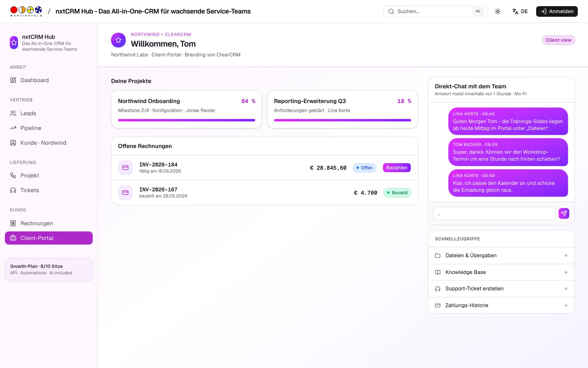588x368 pixels.
Task: Open Kunde · Nordwind in sidebar
Action: 49,143
